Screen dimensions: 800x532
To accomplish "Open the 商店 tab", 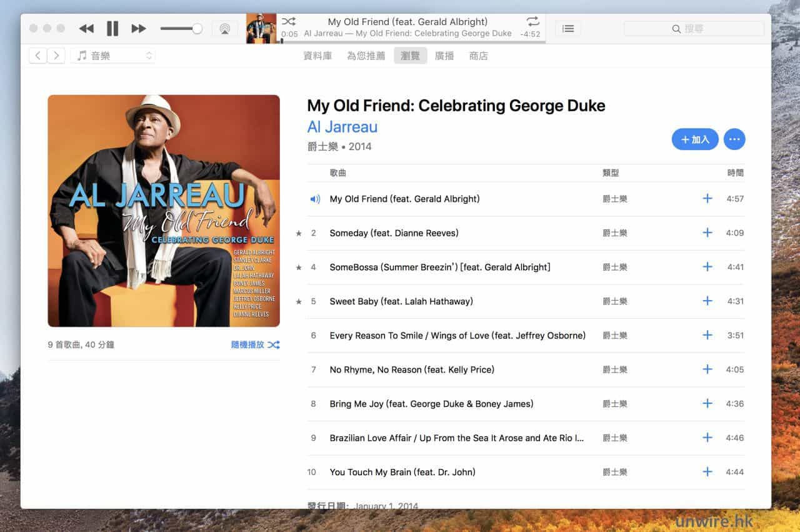I will [x=478, y=56].
